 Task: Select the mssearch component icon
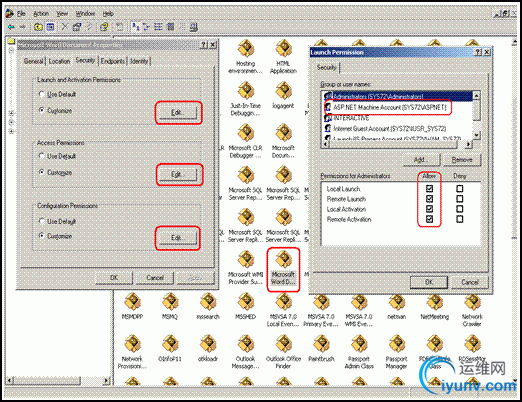tap(208, 302)
